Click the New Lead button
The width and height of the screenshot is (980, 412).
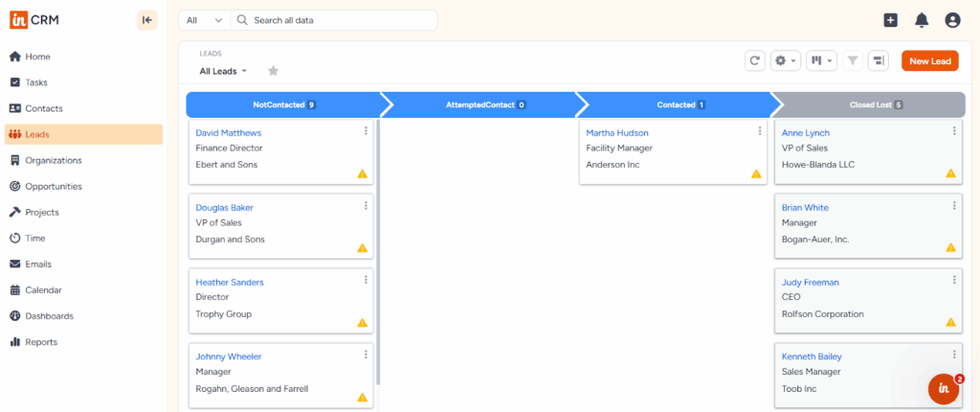click(929, 61)
